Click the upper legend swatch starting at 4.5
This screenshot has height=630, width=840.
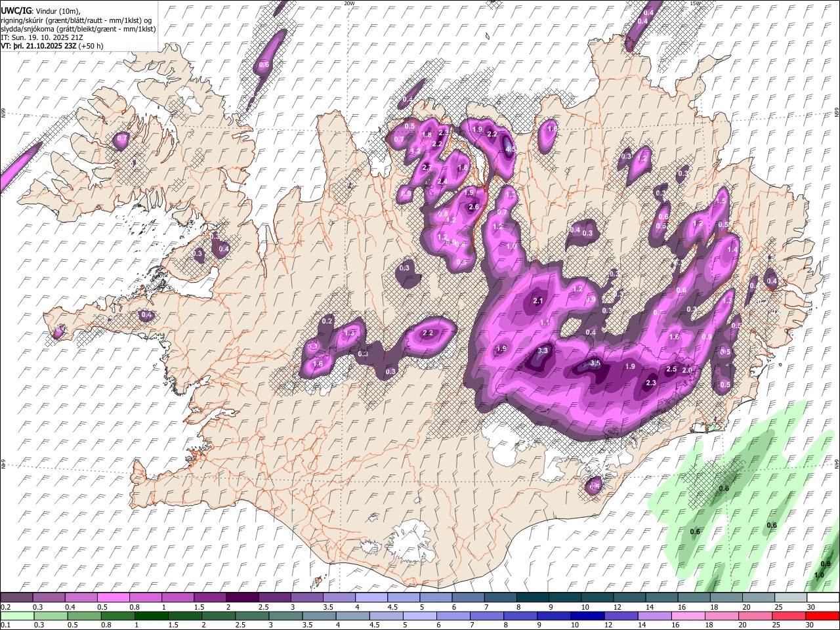click(x=402, y=598)
